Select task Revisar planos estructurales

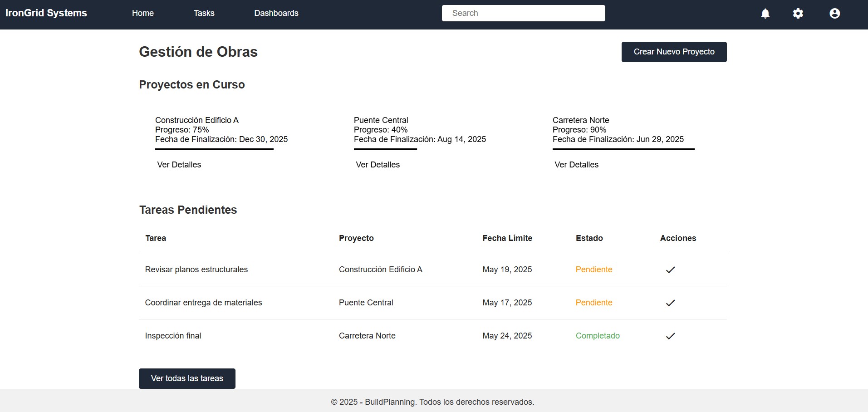[196, 270]
